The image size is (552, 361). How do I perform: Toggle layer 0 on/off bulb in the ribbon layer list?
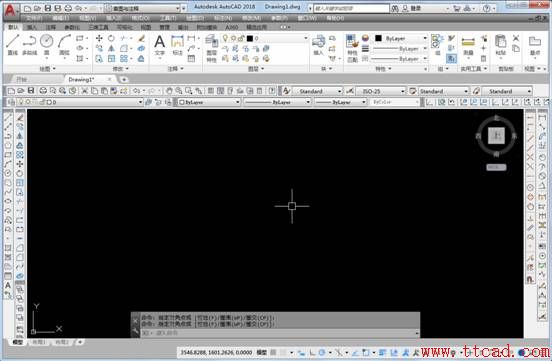(225, 38)
